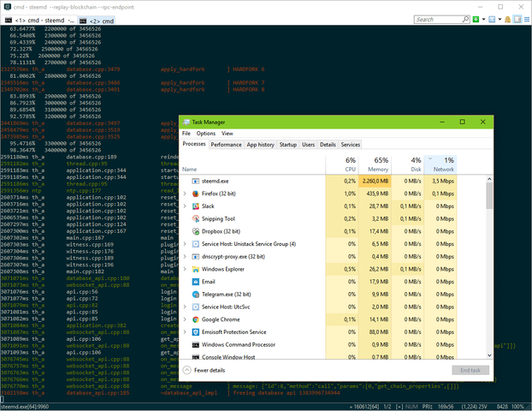This screenshot has width=532, height=411.
Task: Click the Dropbox process icon
Action: (196, 231)
